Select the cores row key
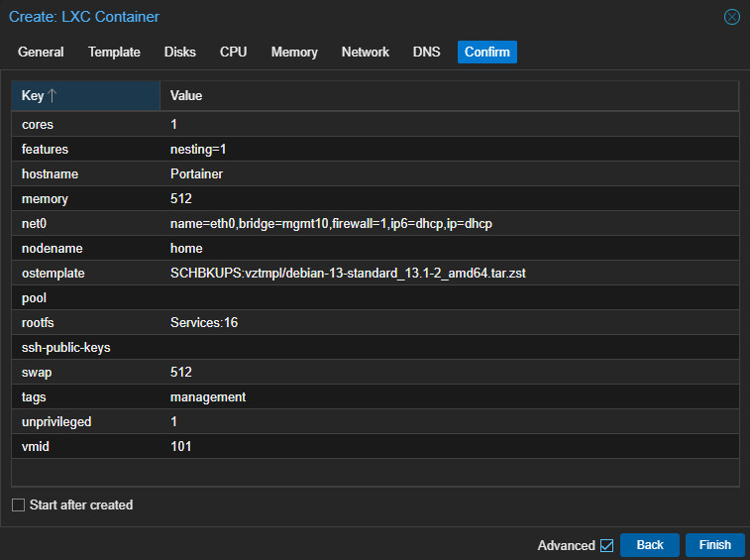This screenshot has width=750, height=560. point(38,125)
